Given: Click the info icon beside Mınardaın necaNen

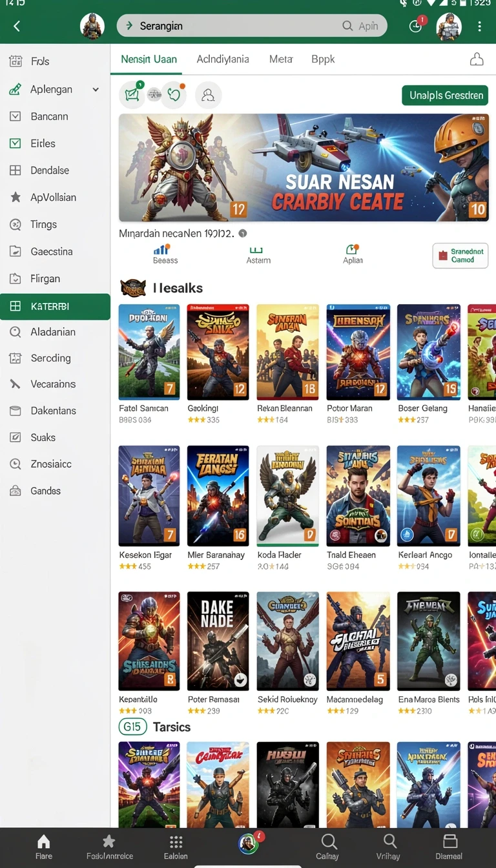Looking at the screenshot, I should click(x=243, y=233).
